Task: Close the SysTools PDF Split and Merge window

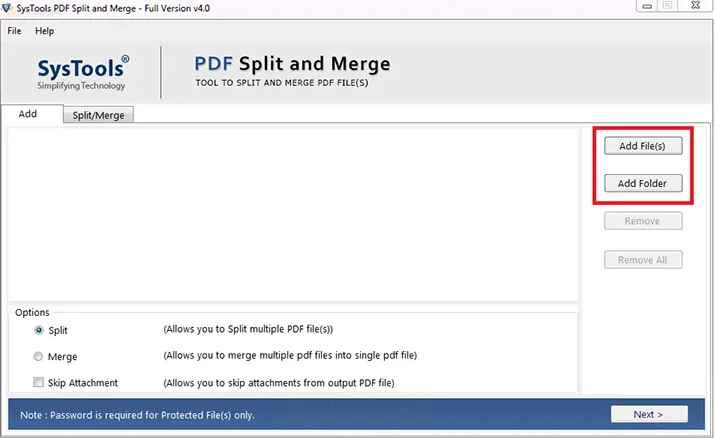Action: coord(695,5)
